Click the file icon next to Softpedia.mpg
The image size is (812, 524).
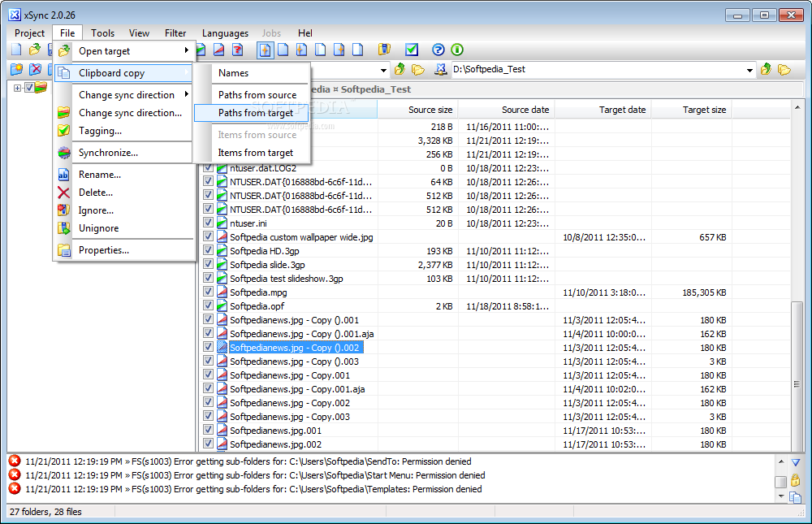[x=222, y=292]
